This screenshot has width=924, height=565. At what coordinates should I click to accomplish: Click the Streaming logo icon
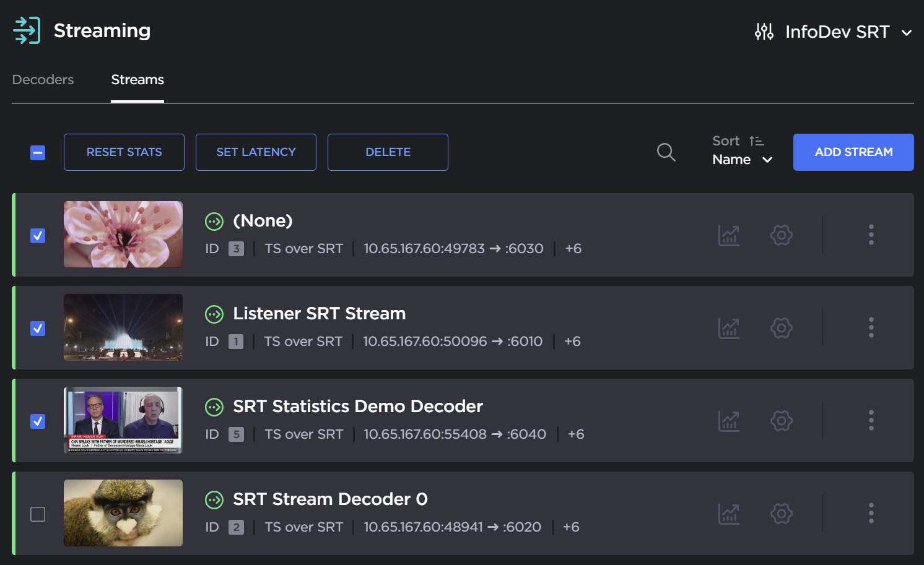point(27,30)
